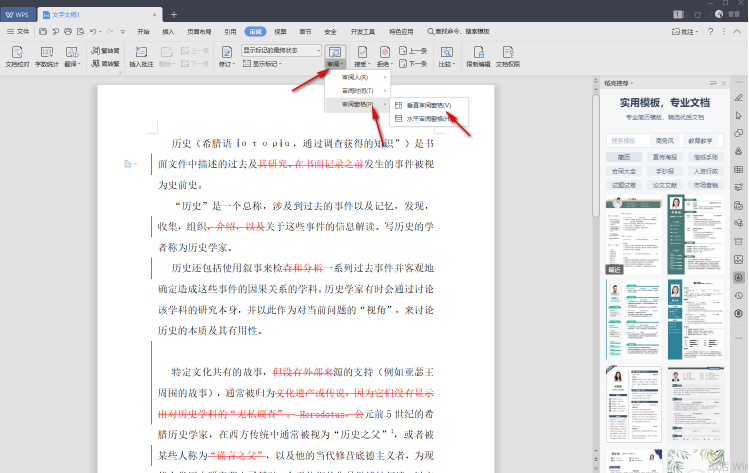This screenshot has height=473, width=749.
Task: Click the 文档校对 proofreading icon
Action: [17, 53]
